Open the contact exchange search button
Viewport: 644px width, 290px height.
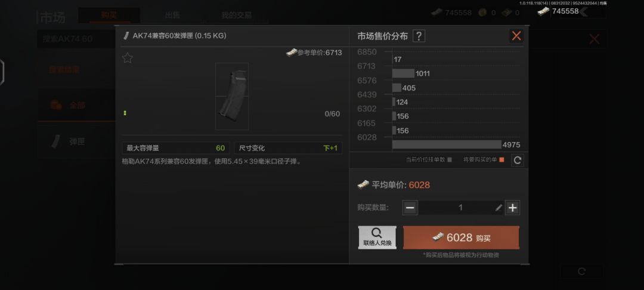[377, 237]
